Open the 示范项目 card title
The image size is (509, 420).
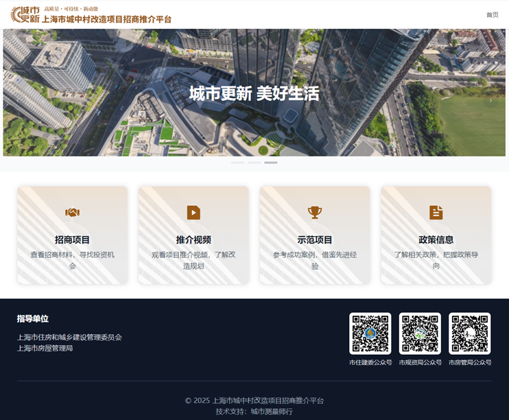tap(315, 240)
